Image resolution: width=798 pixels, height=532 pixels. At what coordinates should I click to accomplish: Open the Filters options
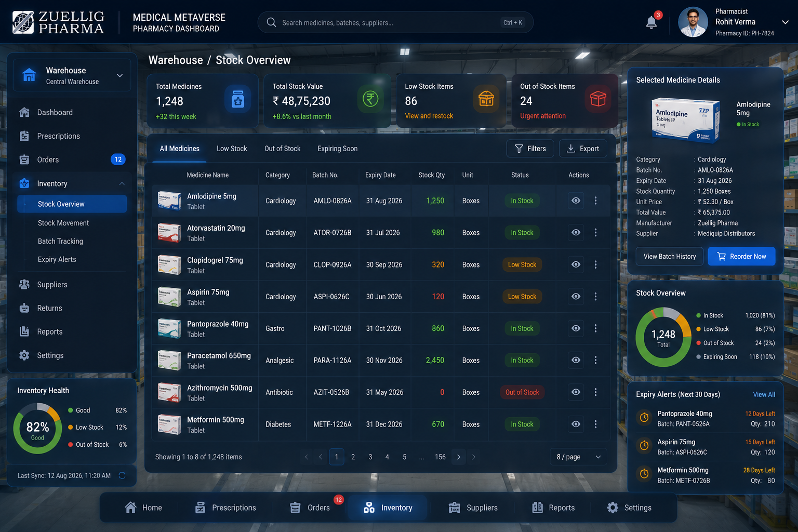coord(530,149)
